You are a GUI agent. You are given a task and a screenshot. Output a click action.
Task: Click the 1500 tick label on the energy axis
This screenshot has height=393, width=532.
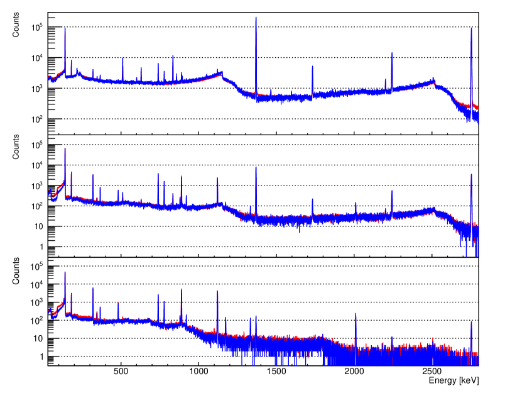coord(276,371)
